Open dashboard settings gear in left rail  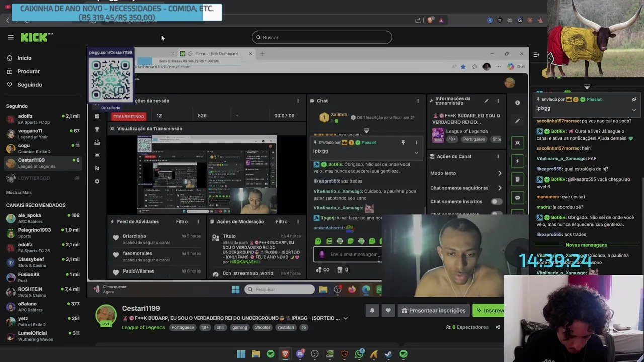coord(97,181)
